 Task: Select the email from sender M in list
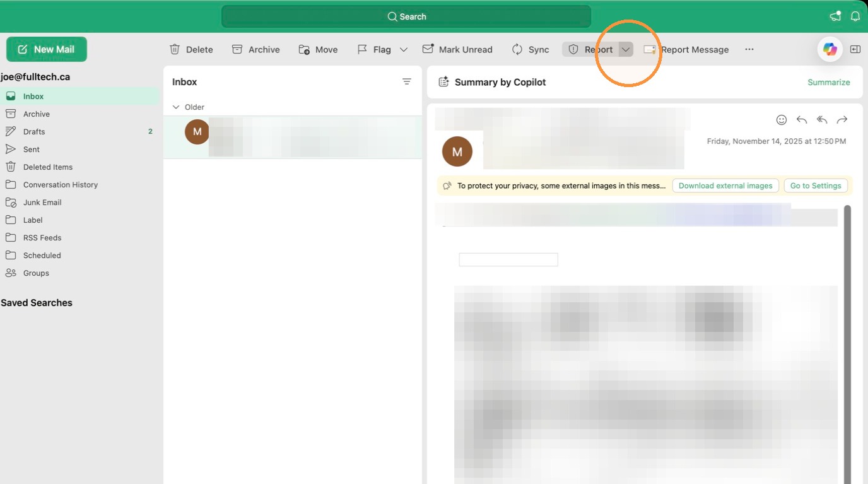293,137
